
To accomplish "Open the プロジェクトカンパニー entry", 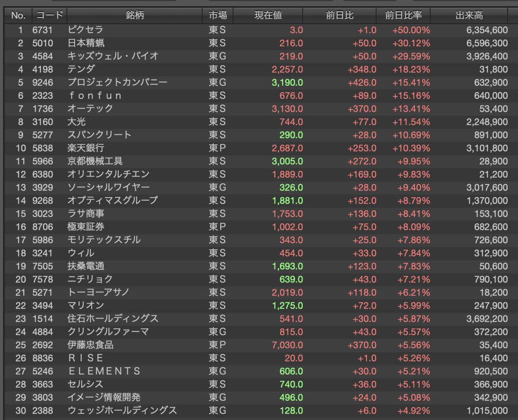I will coord(117,82).
